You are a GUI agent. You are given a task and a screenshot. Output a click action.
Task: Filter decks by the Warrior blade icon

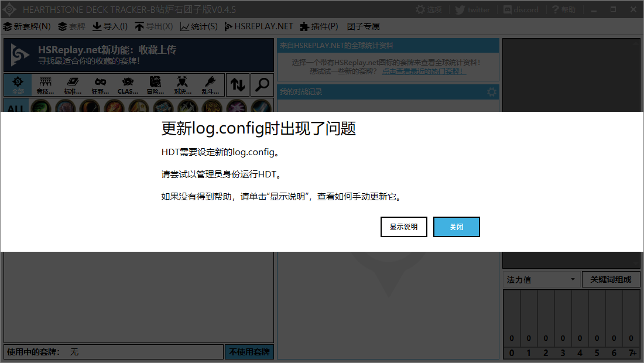(261, 105)
